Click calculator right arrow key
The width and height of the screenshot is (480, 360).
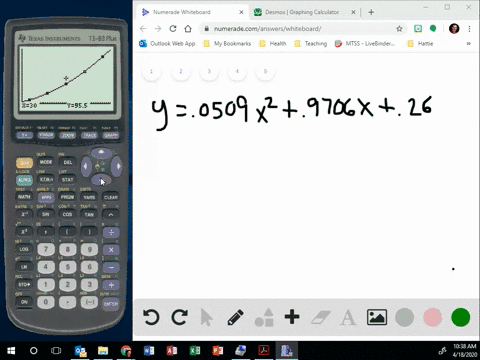(x=117, y=166)
